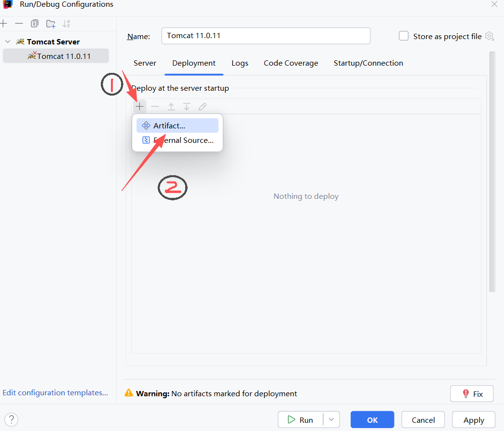Click the Name input field
Image resolution: width=504 pixels, height=431 pixels.
(x=266, y=36)
